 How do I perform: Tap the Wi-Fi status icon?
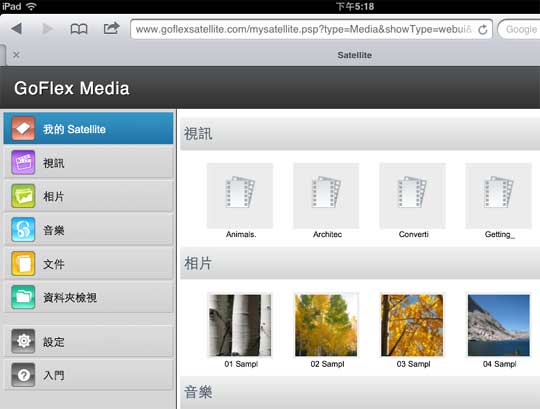(31, 6)
